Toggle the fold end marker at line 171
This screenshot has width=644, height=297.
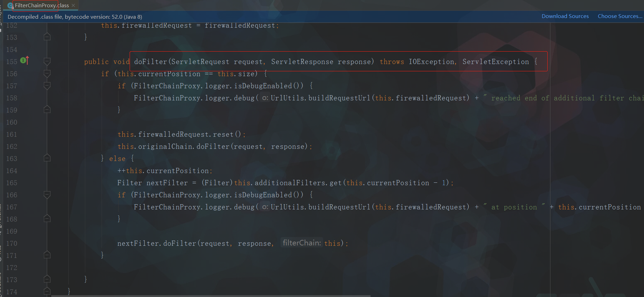pos(47,255)
